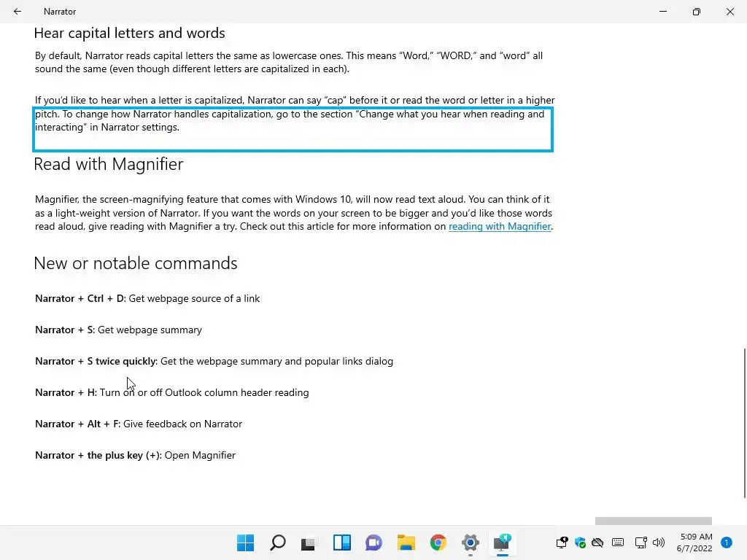The image size is (747, 560).
Task: Select Narrator + Alt + F feedback line
Action: pos(139,424)
